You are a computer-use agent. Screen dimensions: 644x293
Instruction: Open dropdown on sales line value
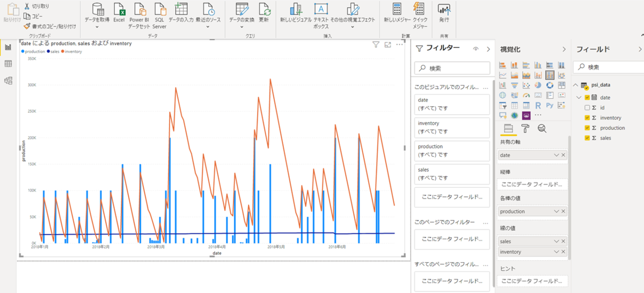pos(557,242)
